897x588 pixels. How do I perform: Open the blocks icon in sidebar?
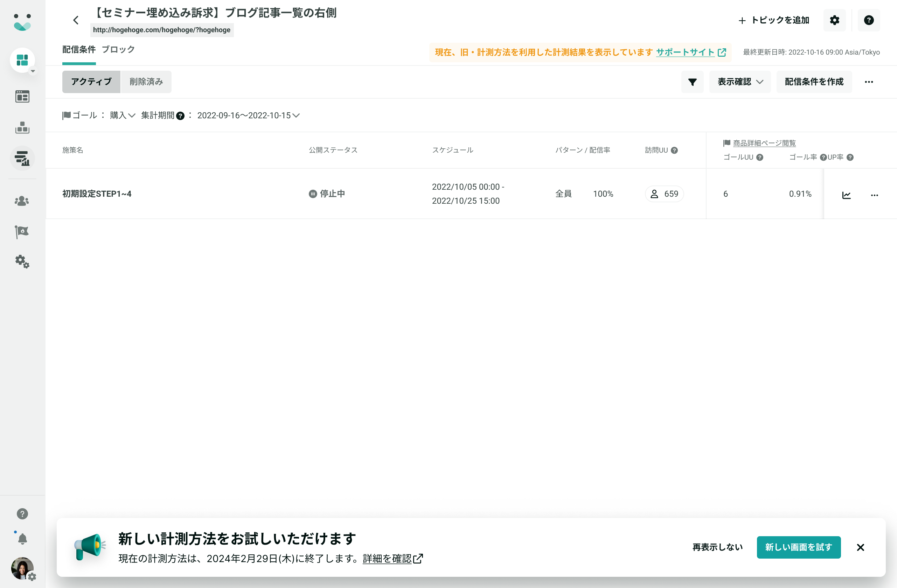point(22,127)
